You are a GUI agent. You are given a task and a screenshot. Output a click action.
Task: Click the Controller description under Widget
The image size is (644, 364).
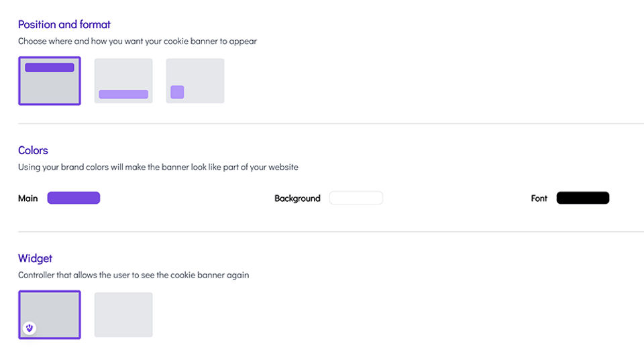[x=133, y=275]
